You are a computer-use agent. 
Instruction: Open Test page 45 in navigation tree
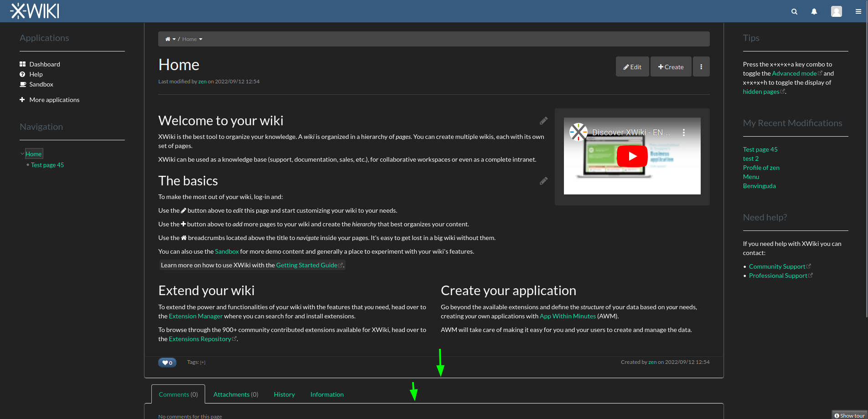pyautogui.click(x=47, y=165)
